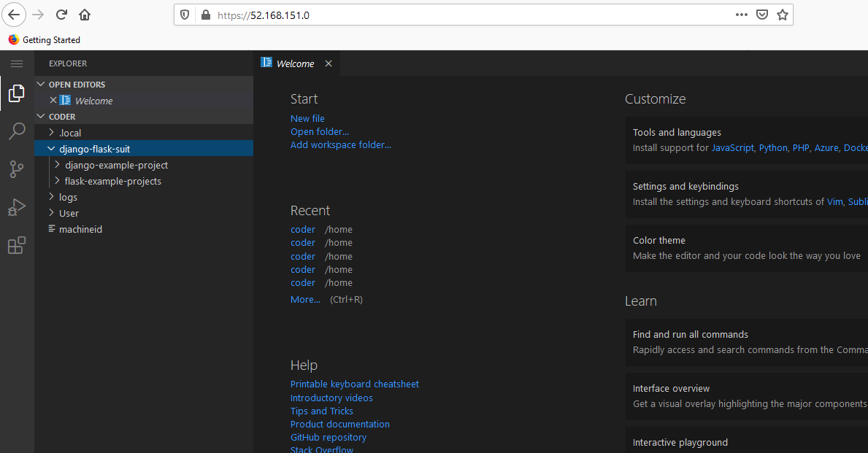This screenshot has height=453, width=868.
Task: Install PHP language support
Action: pyautogui.click(x=800, y=147)
